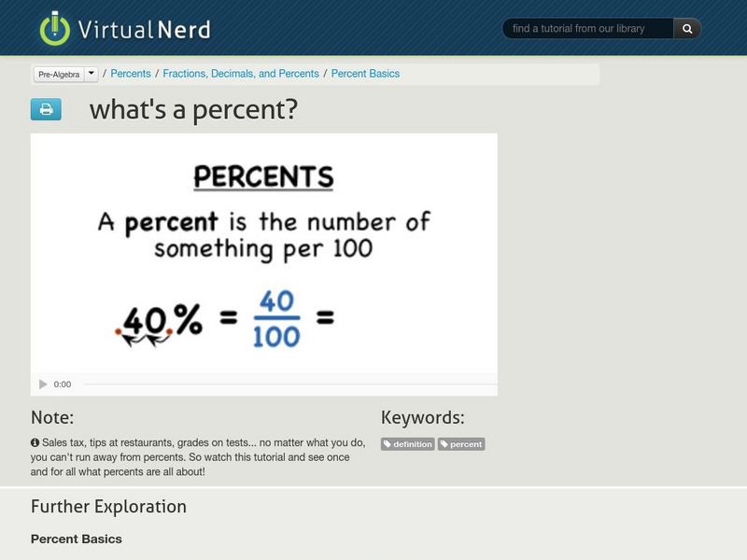747x560 pixels.
Task: Click the tag icon on the definition keyword
Action: tap(390, 444)
